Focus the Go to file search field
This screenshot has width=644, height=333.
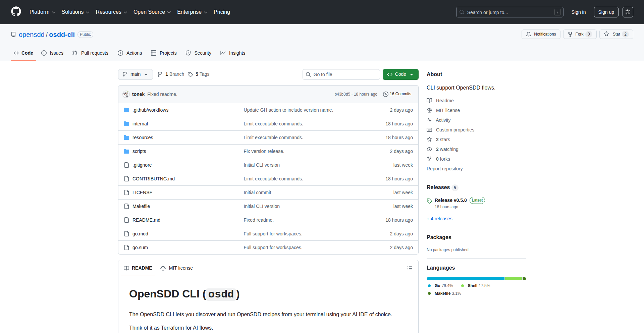point(341,74)
